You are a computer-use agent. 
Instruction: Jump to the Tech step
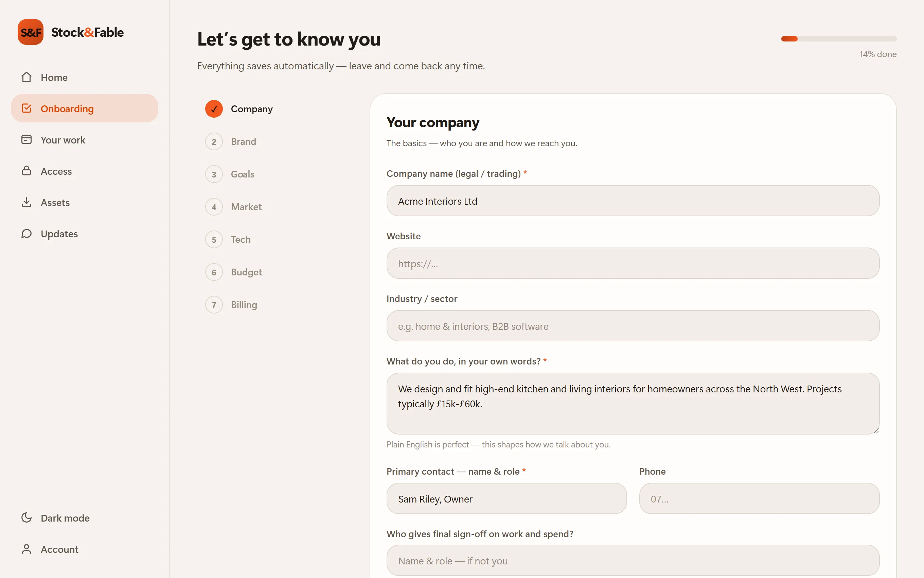coord(241,240)
